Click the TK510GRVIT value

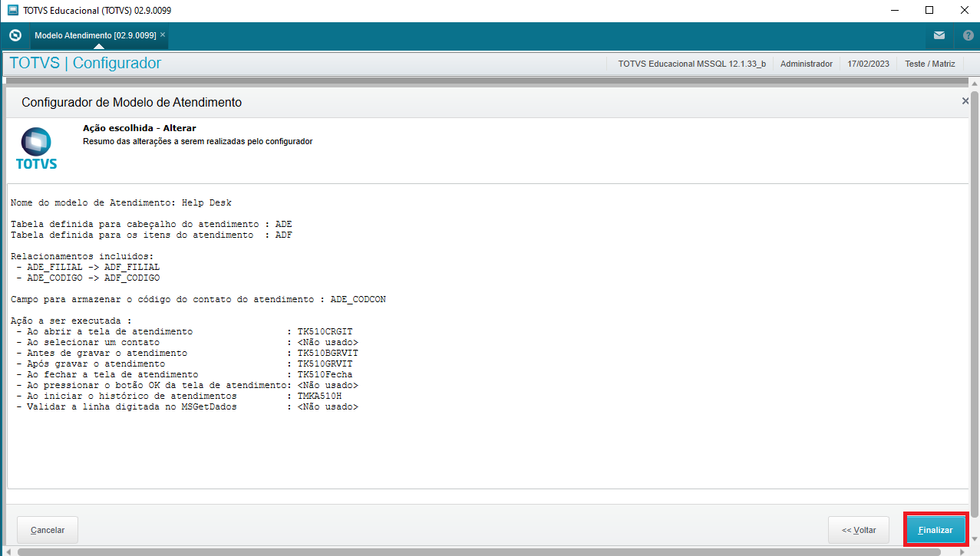(x=325, y=364)
